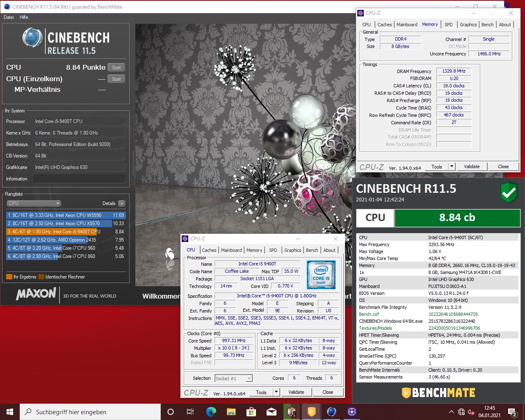Open the notification center icon
Viewport: 525px width, 420px height.
click(512, 412)
